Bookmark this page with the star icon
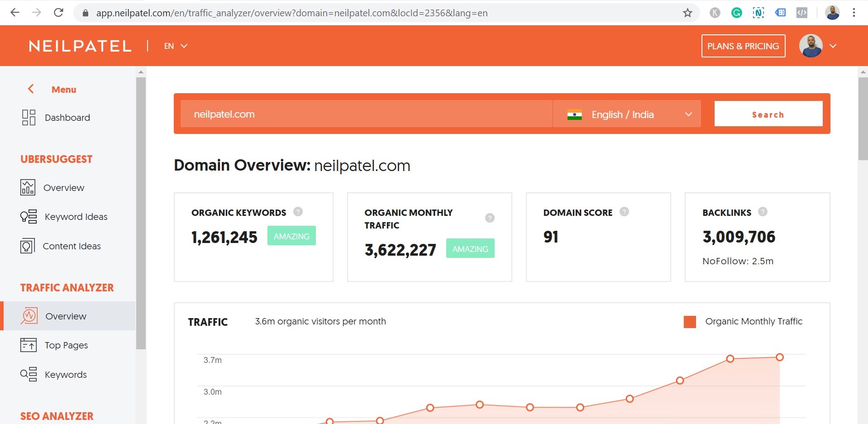 (x=687, y=13)
